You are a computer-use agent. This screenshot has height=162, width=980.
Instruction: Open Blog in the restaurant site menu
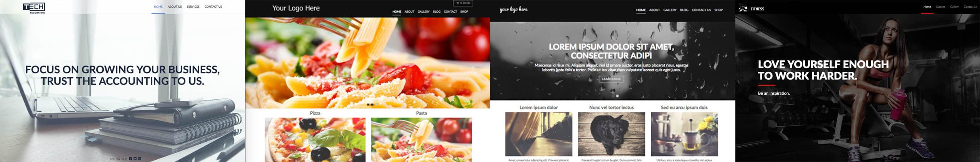coord(437,12)
